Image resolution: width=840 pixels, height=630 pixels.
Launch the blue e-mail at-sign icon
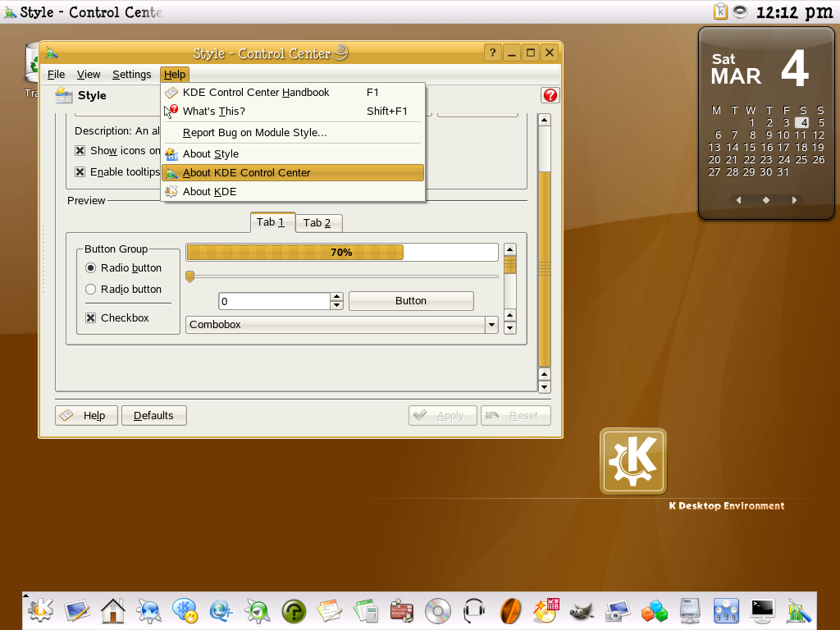click(221, 610)
